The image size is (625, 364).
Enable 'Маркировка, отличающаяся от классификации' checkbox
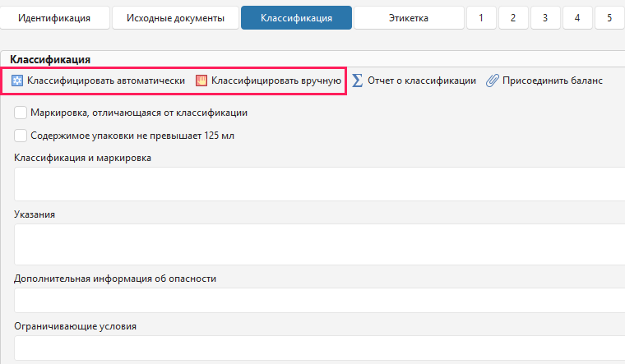[x=21, y=113]
